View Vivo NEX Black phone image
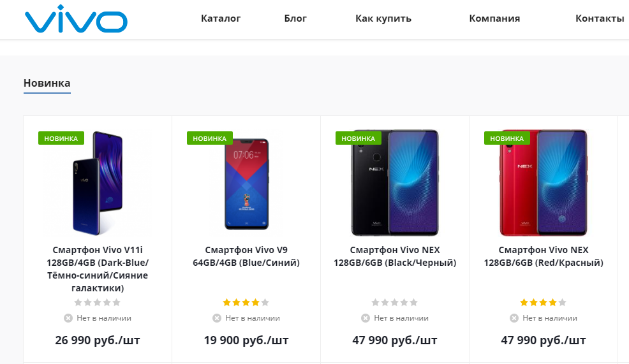629x364 pixels. point(395,183)
